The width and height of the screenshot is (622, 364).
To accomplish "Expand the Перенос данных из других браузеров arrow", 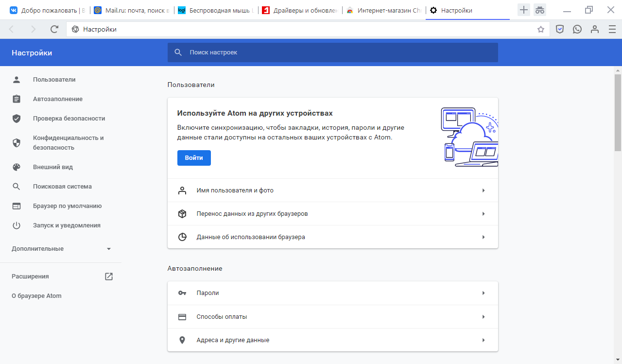I will (x=484, y=214).
